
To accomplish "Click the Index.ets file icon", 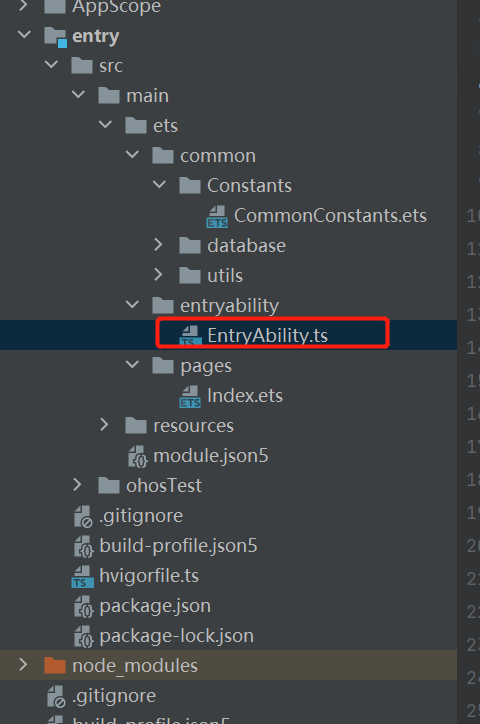I will click(x=190, y=397).
